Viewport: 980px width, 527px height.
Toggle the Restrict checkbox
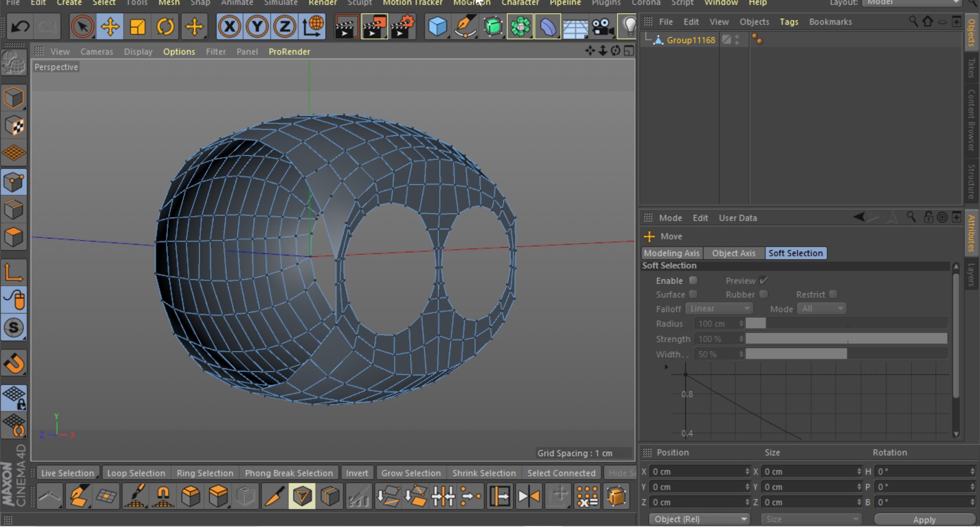[x=833, y=294]
